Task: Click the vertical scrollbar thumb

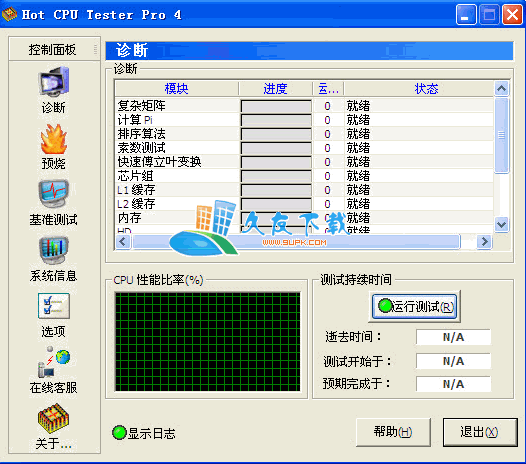Action: 502,135
